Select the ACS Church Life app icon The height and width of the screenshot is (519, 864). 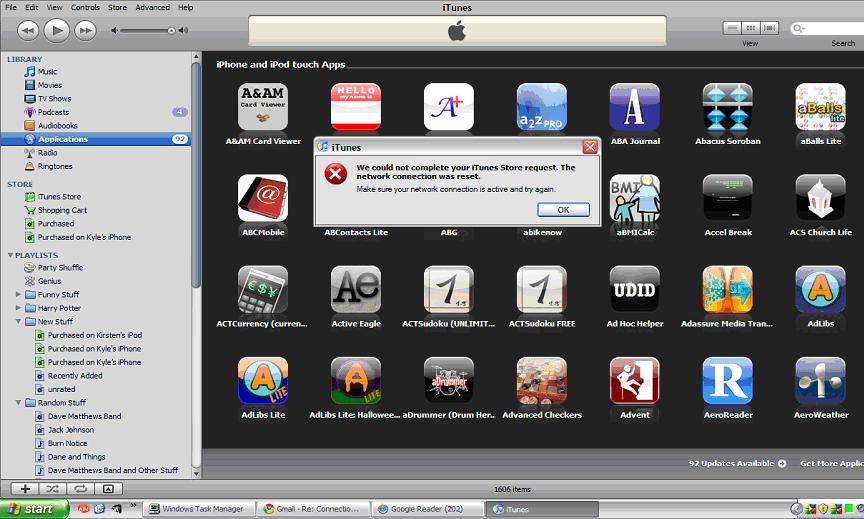pos(820,198)
